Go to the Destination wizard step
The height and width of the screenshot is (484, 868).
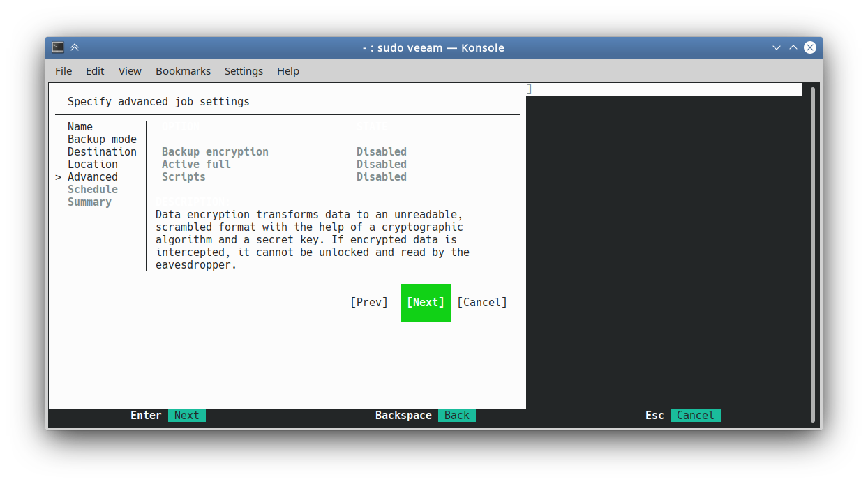coord(102,152)
